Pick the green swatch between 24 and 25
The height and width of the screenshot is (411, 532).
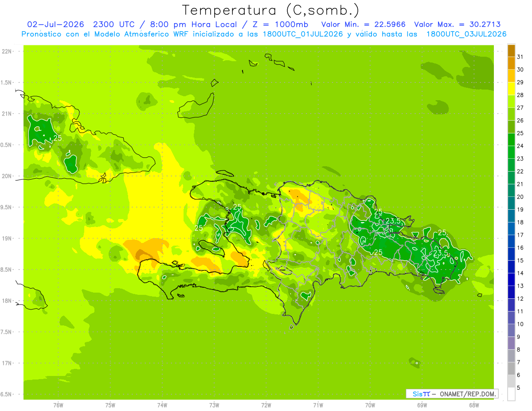click(x=511, y=140)
